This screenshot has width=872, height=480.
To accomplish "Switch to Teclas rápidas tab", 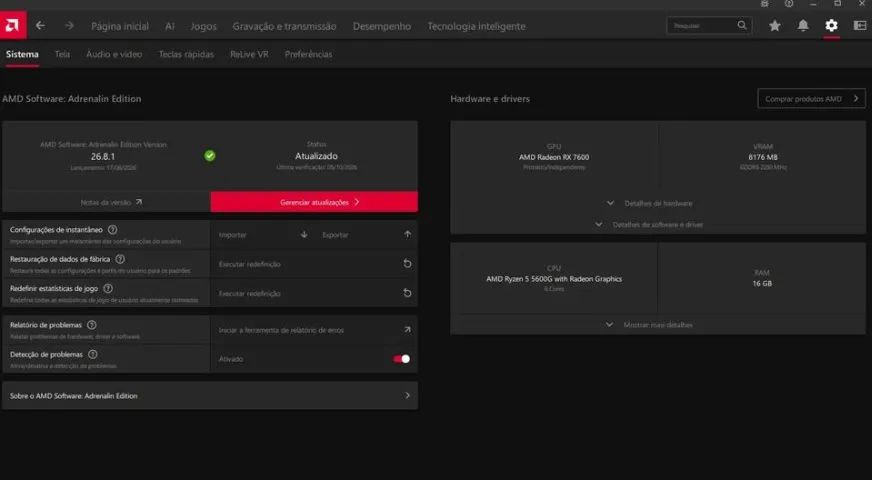I will coord(186,54).
